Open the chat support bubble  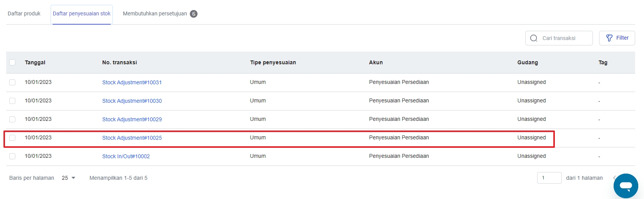coord(626,186)
